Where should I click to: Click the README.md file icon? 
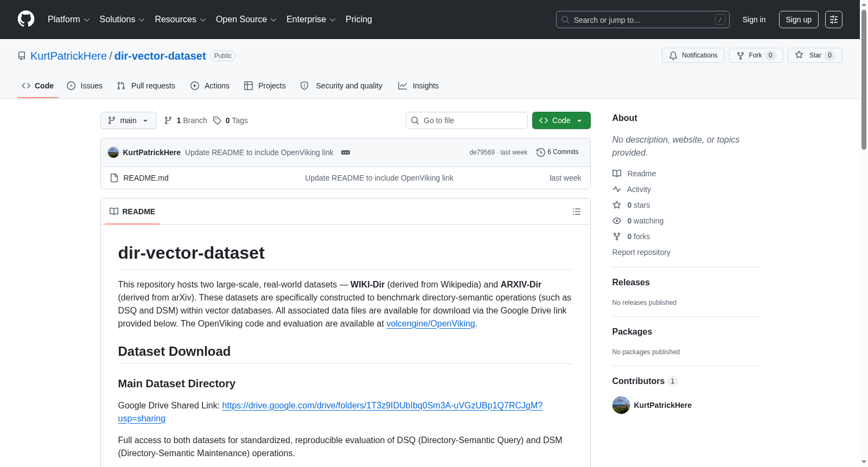pyautogui.click(x=114, y=178)
